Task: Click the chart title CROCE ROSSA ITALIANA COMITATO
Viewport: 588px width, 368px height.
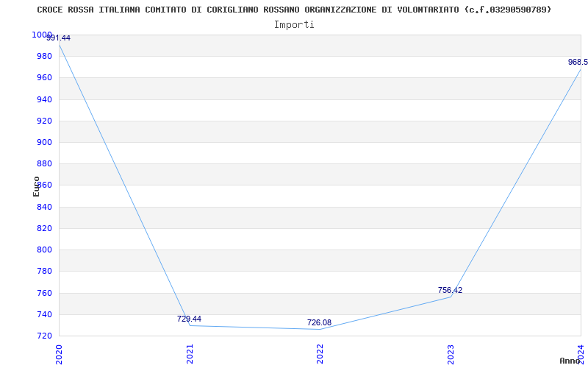Action: click(294, 10)
